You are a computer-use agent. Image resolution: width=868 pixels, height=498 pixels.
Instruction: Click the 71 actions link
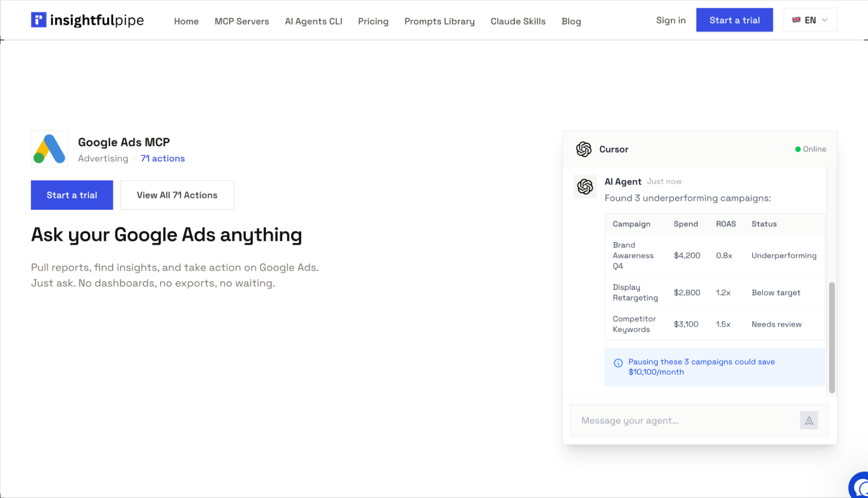coord(163,158)
